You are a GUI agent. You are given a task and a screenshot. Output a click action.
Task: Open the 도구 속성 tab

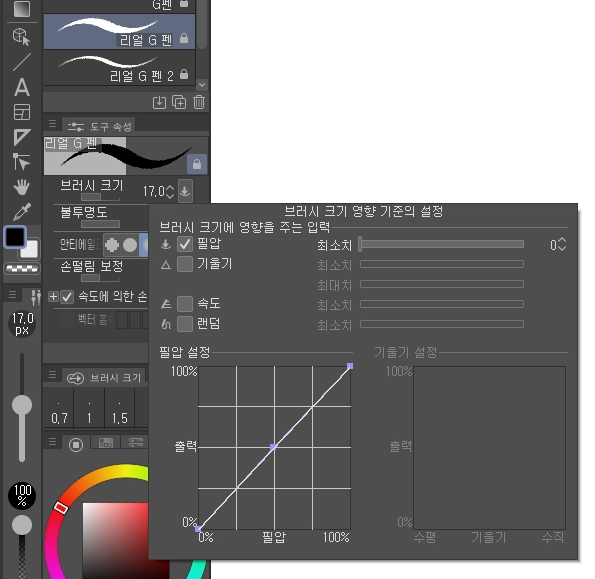point(99,126)
